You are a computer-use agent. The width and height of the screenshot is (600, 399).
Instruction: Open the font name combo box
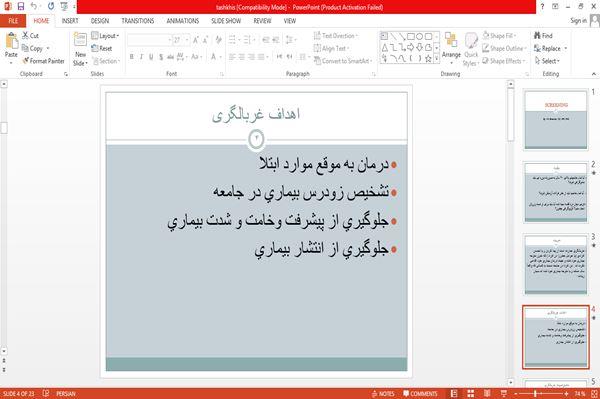click(x=149, y=40)
